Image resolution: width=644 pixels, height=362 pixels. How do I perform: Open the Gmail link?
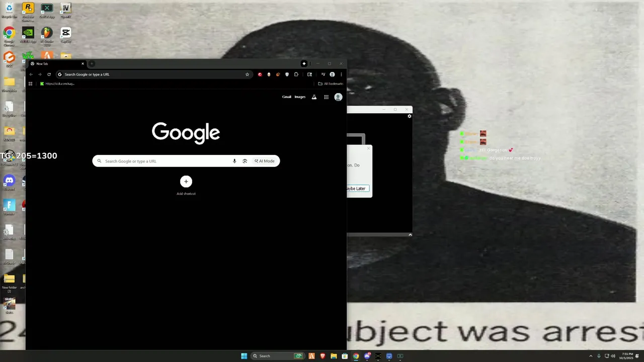coord(287,97)
